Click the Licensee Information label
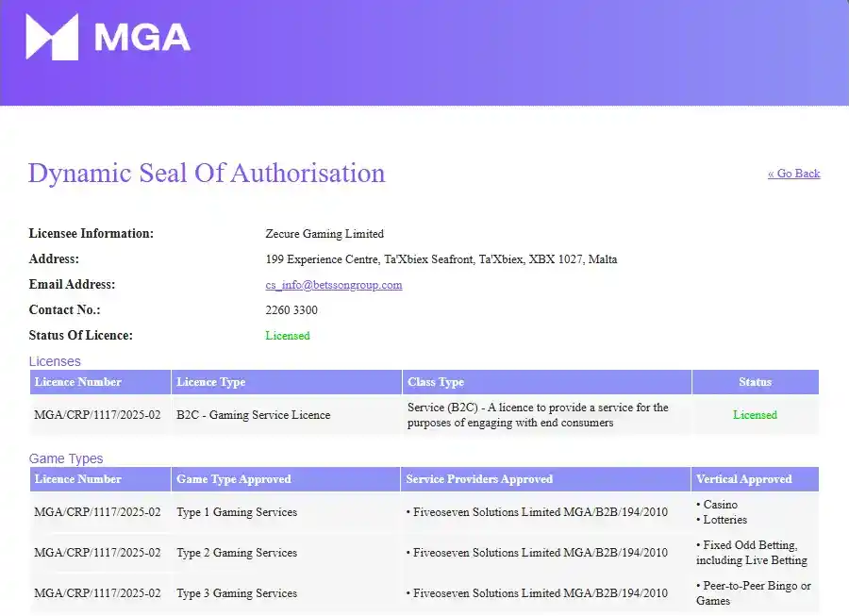Image resolution: width=849 pixels, height=616 pixels. click(x=91, y=233)
